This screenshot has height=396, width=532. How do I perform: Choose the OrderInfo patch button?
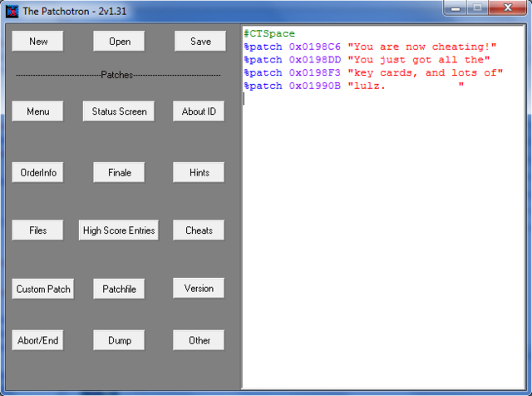tap(37, 173)
